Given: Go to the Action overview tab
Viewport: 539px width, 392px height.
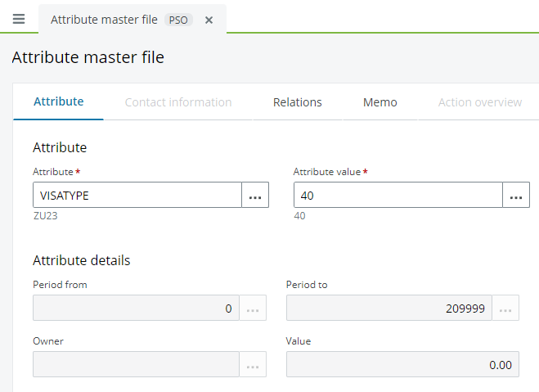Looking at the screenshot, I should tap(479, 102).
